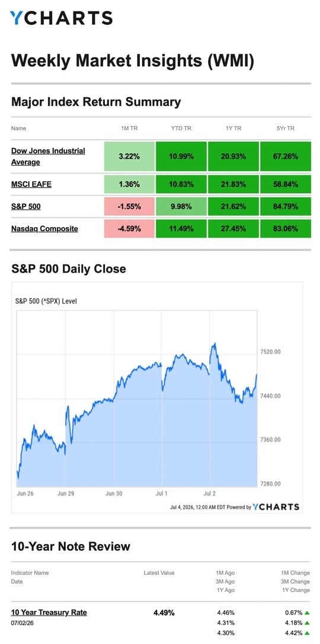This screenshot has width=320, height=644.
Task: Select the Dow Jones 1M TR 3.22% cell
Action: pos(130,156)
